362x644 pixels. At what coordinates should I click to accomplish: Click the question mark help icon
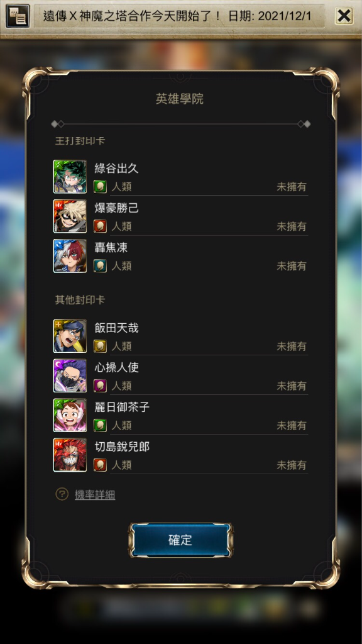pyautogui.click(x=62, y=494)
